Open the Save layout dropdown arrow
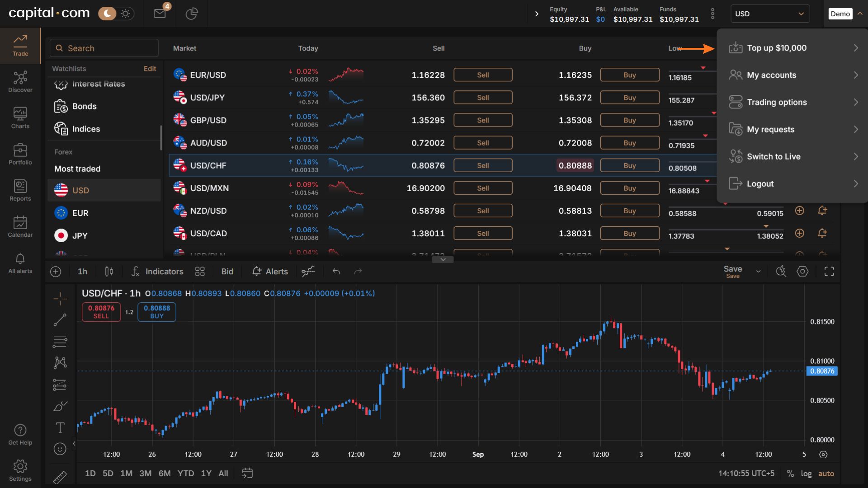Screen dimensions: 868x488 (x=758, y=271)
